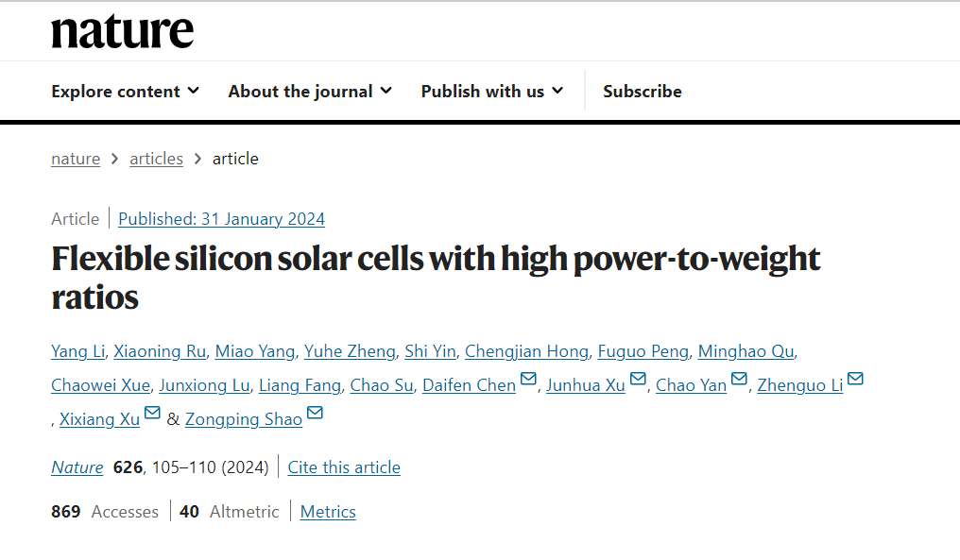The width and height of the screenshot is (960, 560).
Task: Click envelope icon after Zongping Shao
Action: (316, 415)
